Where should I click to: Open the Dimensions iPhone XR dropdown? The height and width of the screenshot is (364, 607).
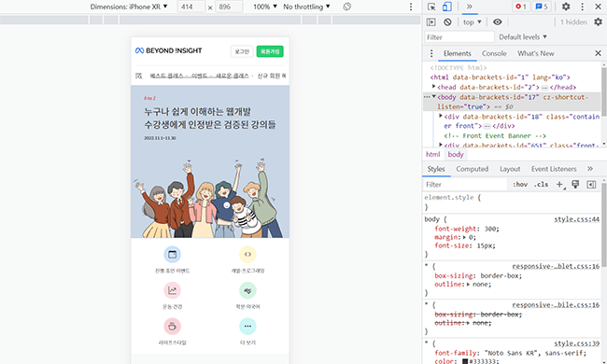click(129, 7)
